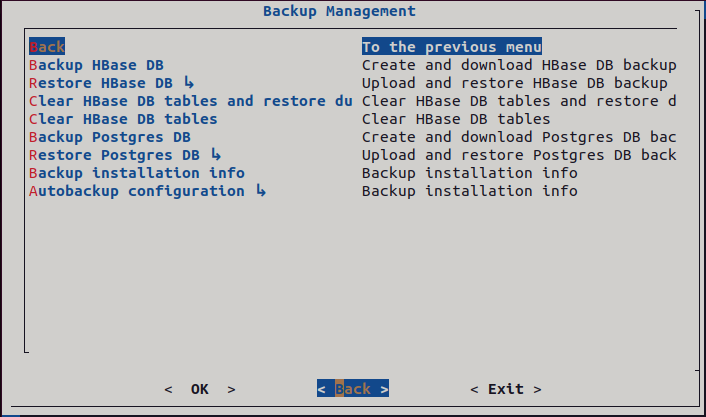This screenshot has width=706, height=417.
Task: Click the highlighted Back button at bottom
Action: tap(353, 388)
